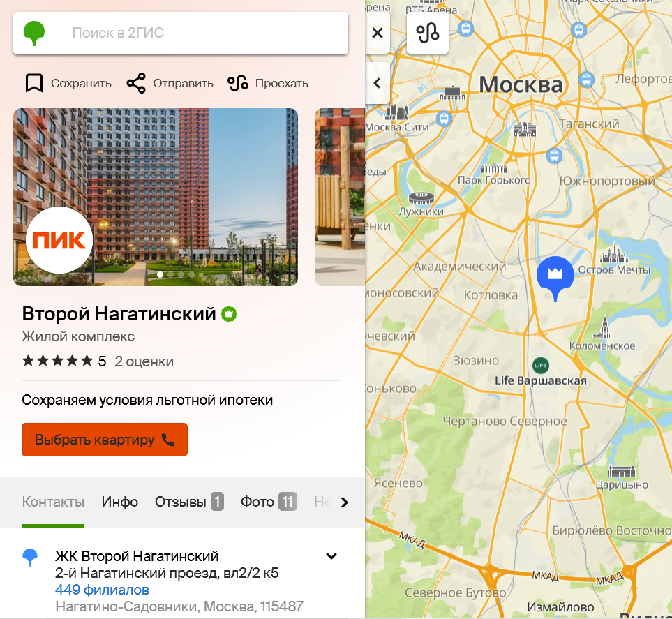Viewport: 672px width, 619px height.
Task: Click the Коломенское map label
Action: [x=602, y=346]
